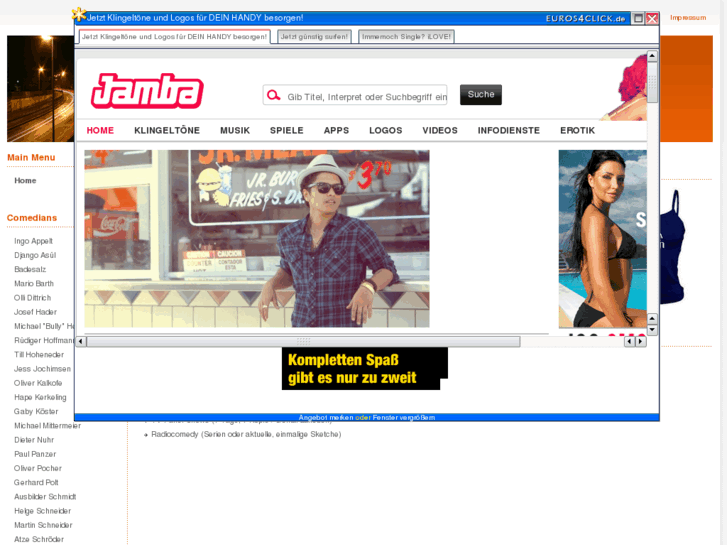Open SPIELE menu item

point(287,130)
